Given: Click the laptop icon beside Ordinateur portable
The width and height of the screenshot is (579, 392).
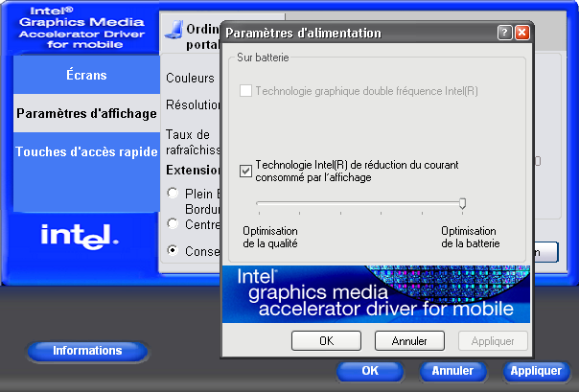Looking at the screenshot, I should (x=174, y=35).
